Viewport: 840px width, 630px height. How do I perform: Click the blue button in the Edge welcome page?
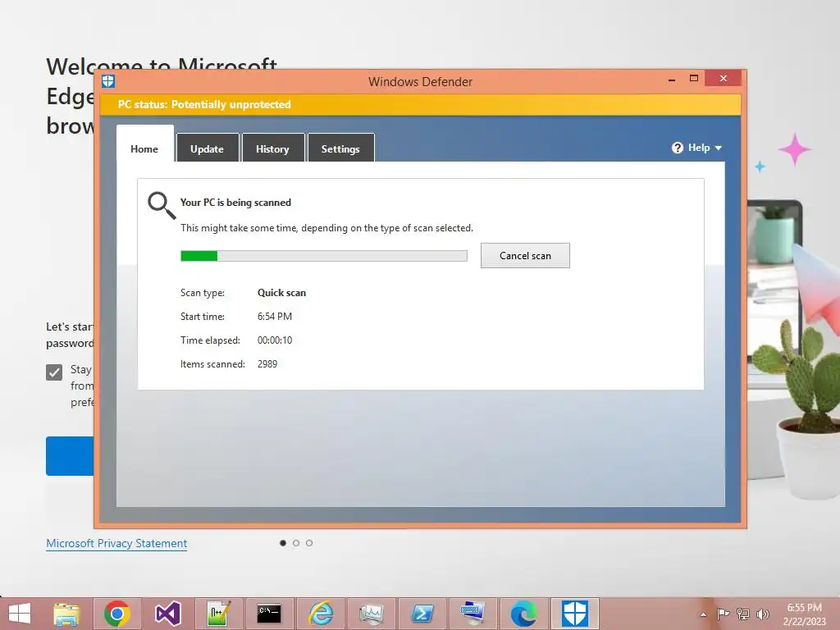tap(71, 456)
